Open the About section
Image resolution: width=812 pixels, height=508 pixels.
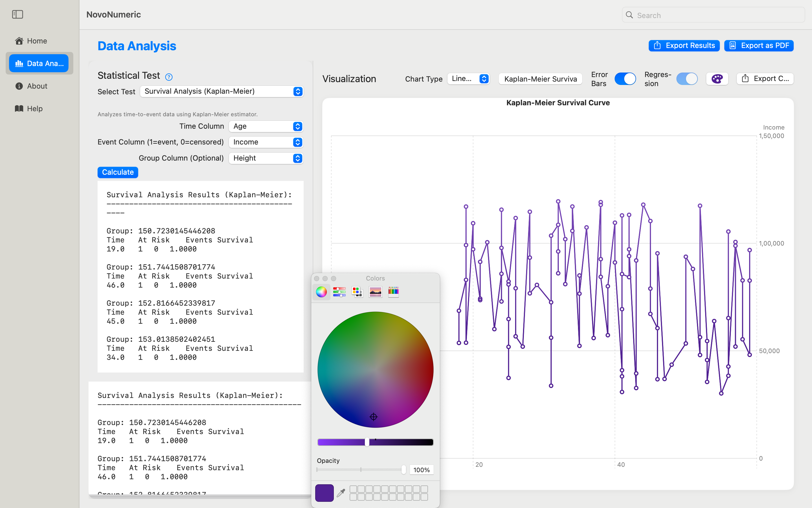[x=39, y=86]
